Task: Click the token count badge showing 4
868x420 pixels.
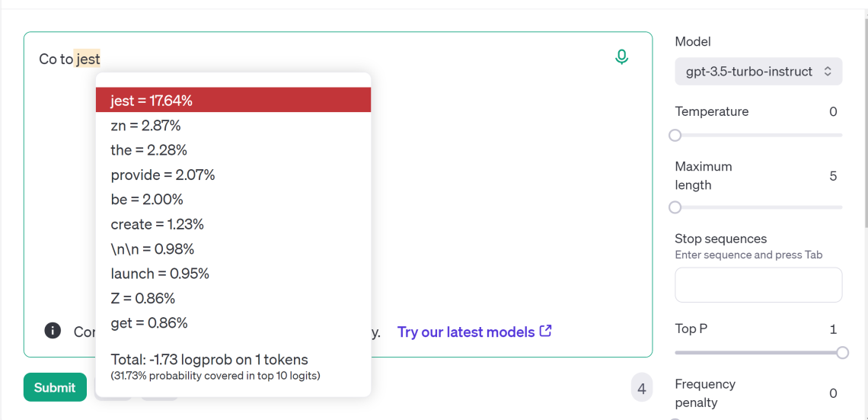Action: (x=641, y=389)
